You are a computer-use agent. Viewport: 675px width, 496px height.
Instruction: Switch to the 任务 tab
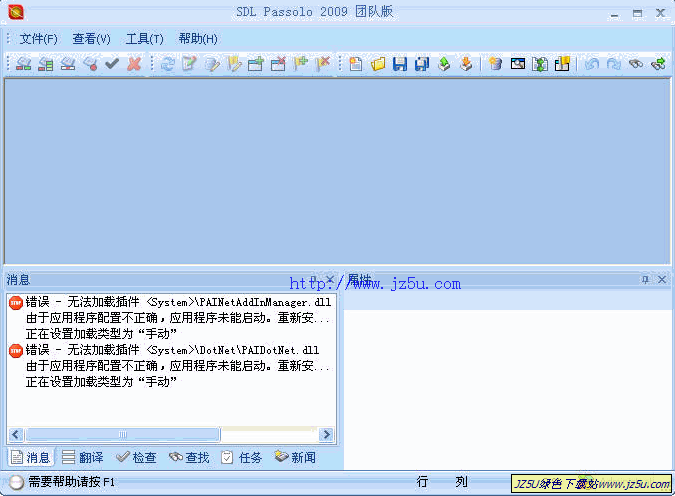point(242,457)
